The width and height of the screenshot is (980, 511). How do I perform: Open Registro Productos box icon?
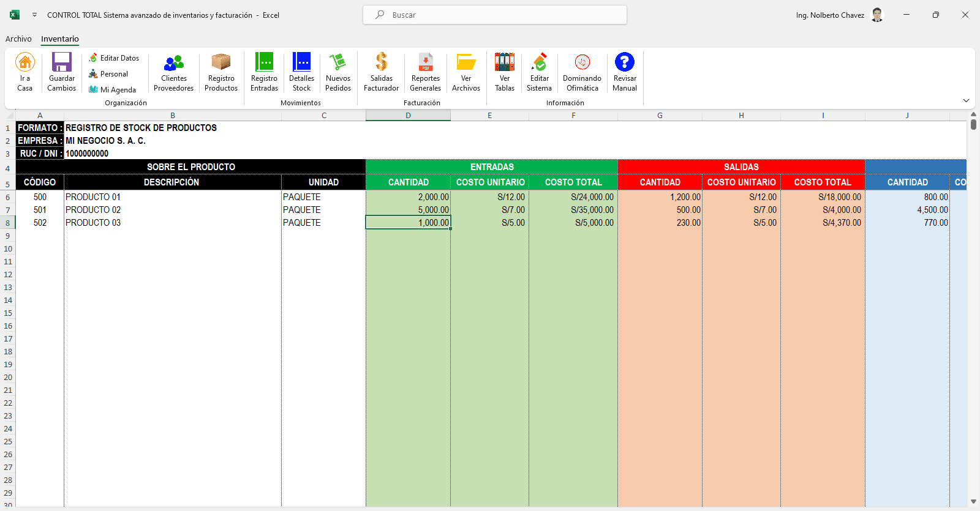coord(221,62)
